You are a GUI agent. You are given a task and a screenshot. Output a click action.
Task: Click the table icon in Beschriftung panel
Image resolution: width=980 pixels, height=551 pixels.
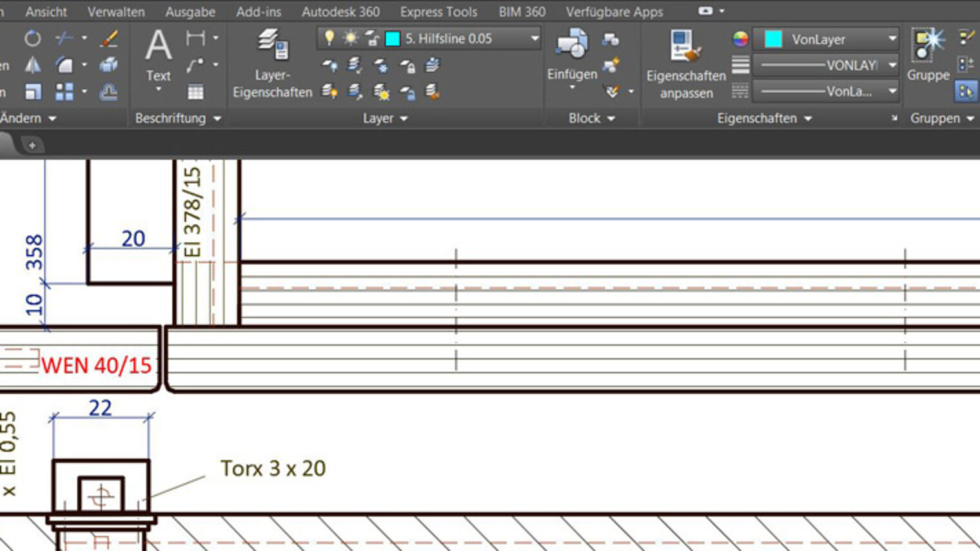pyautogui.click(x=196, y=92)
